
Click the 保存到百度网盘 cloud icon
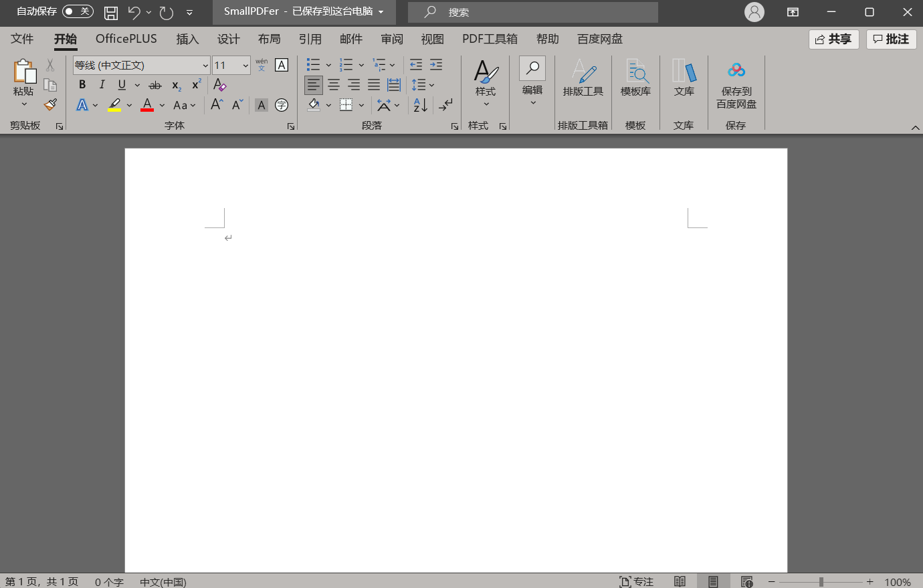pyautogui.click(x=736, y=70)
